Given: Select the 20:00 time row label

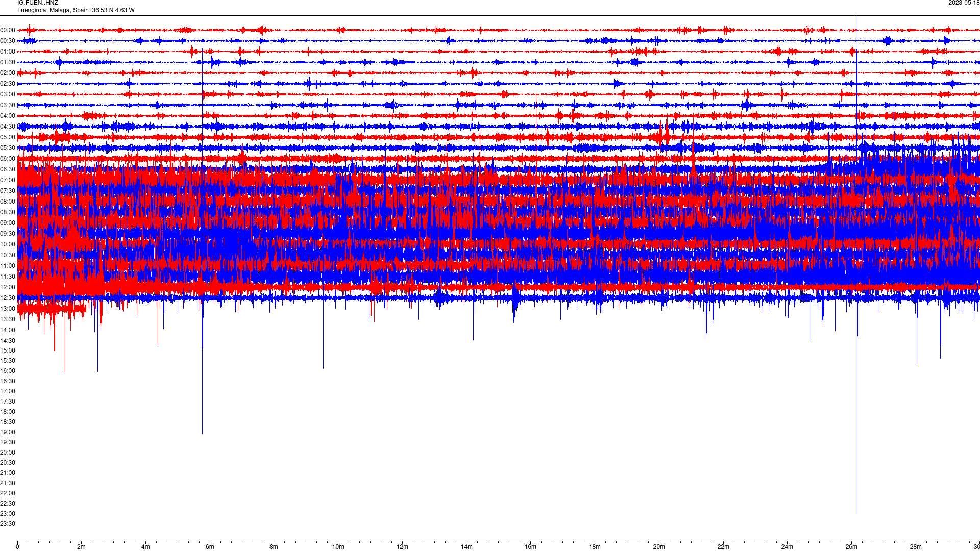Looking at the screenshot, I should point(8,453).
